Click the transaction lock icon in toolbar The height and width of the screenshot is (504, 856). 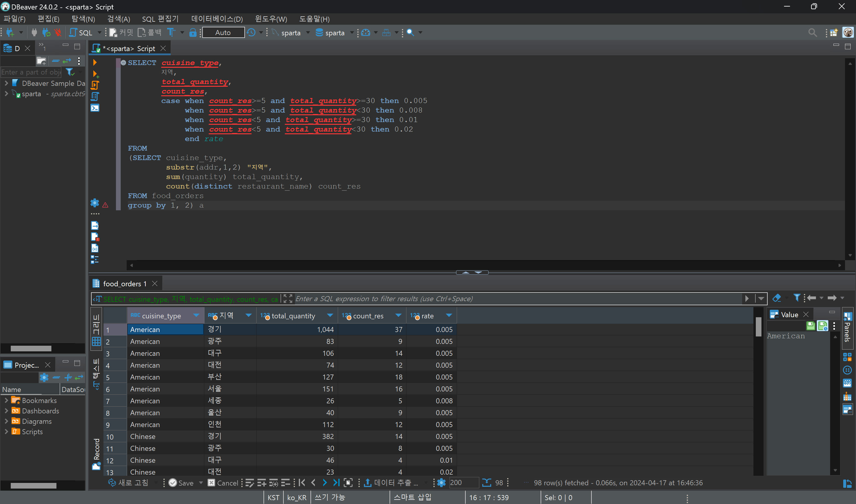(193, 33)
